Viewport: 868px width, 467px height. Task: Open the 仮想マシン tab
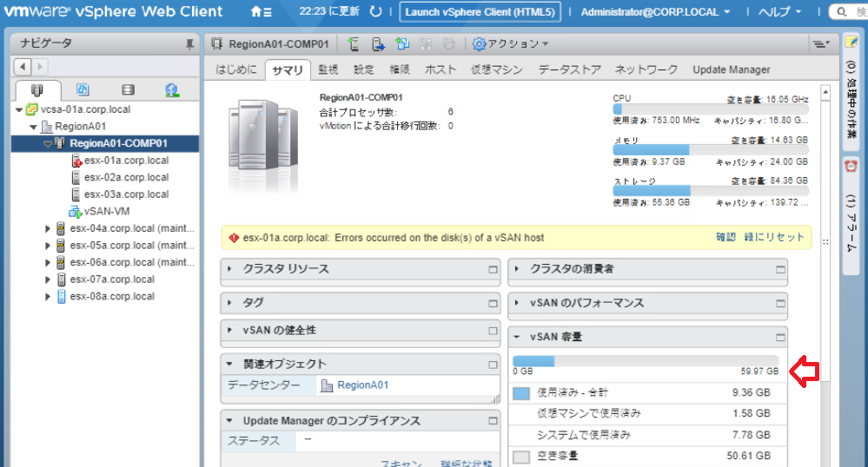point(496,69)
